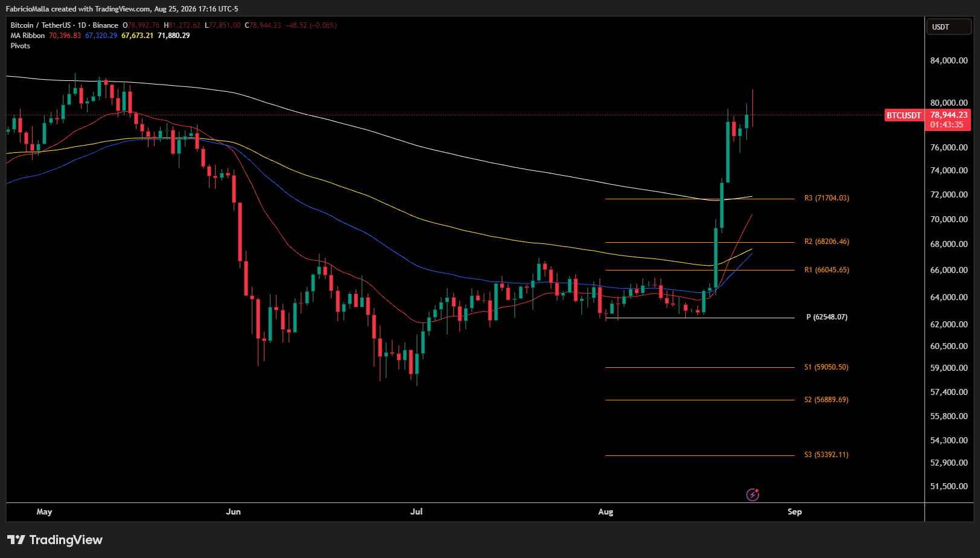Screen dimensions: 980x558
Task: Click the Aug label on time axis
Action: 606,512
